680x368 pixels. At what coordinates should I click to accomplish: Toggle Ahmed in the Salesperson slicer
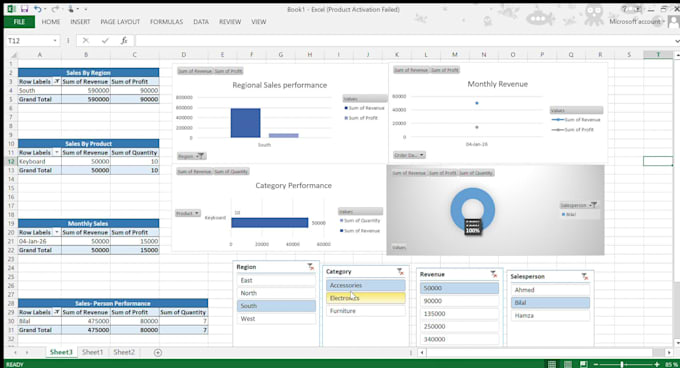pos(550,290)
